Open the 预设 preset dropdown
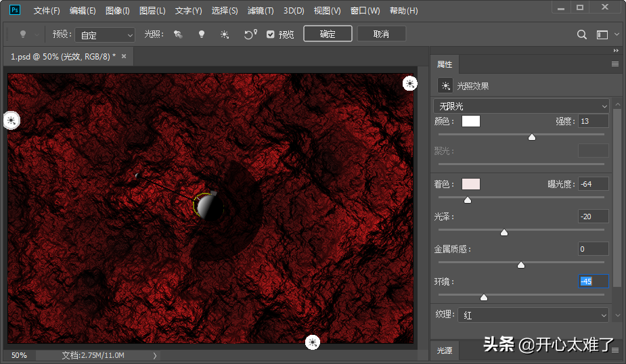Image resolution: width=626 pixels, height=364 pixels. (104, 35)
